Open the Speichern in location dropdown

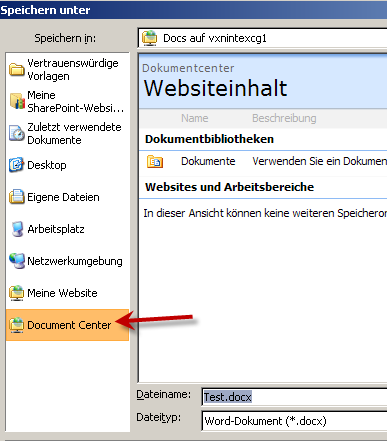(262, 38)
